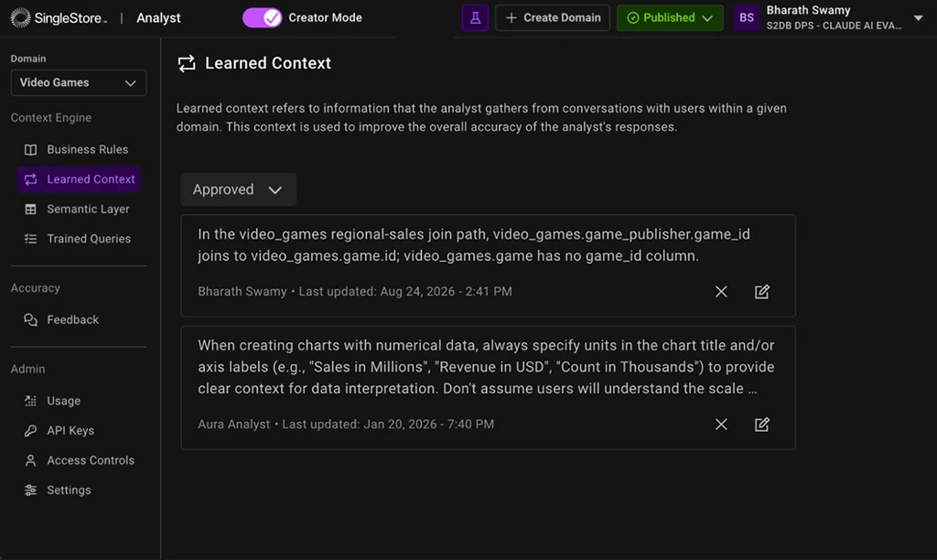The image size is (937, 560).
Task: Click the BS user avatar
Action: (x=747, y=18)
